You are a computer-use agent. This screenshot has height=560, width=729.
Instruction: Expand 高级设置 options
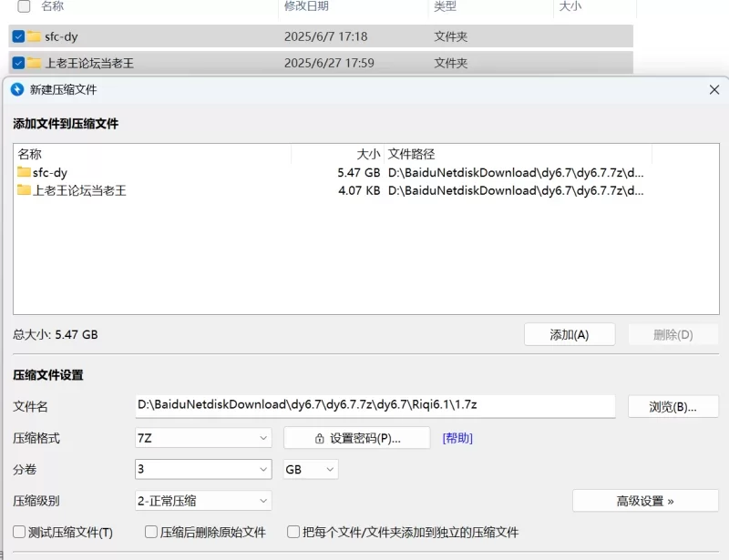click(645, 501)
